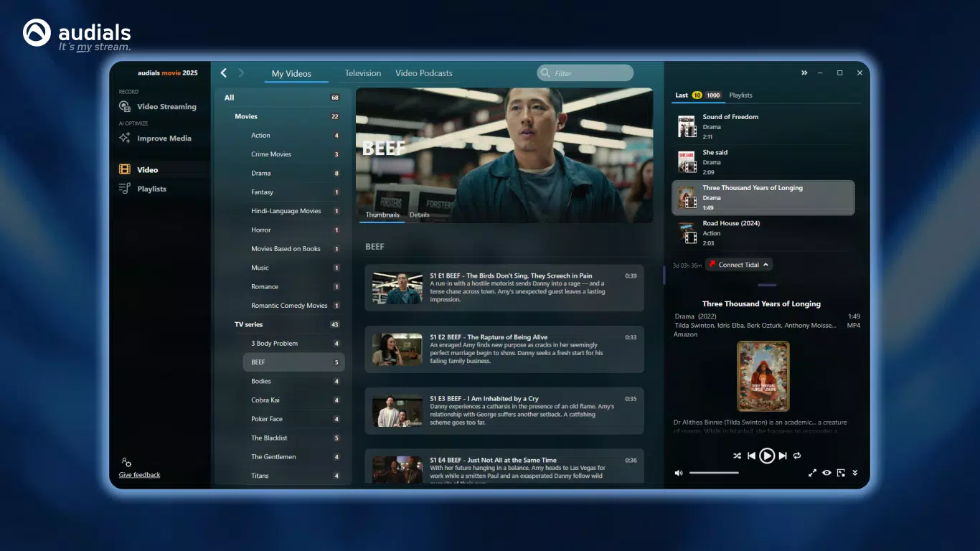The image size is (980, 551).
Task: Click Three Thousand Years of Longing poster
Action: (763, 376)
